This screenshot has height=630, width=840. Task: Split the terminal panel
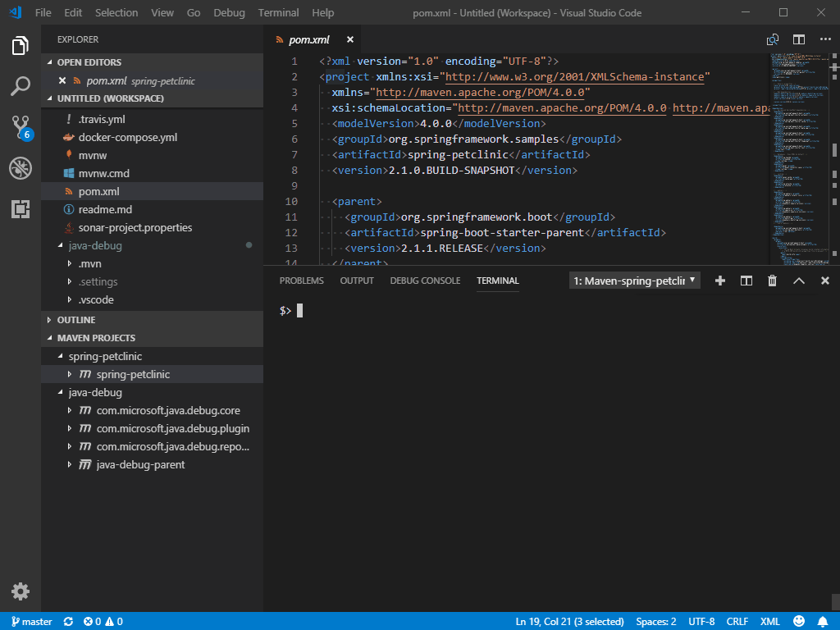pyautogui.click(x=746, y=280)
